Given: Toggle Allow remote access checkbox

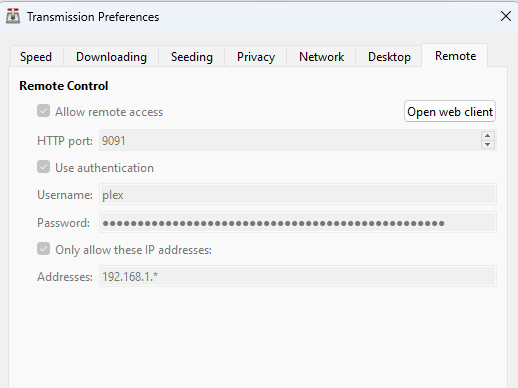Looking at the screenshot, I should pos(44,111).
